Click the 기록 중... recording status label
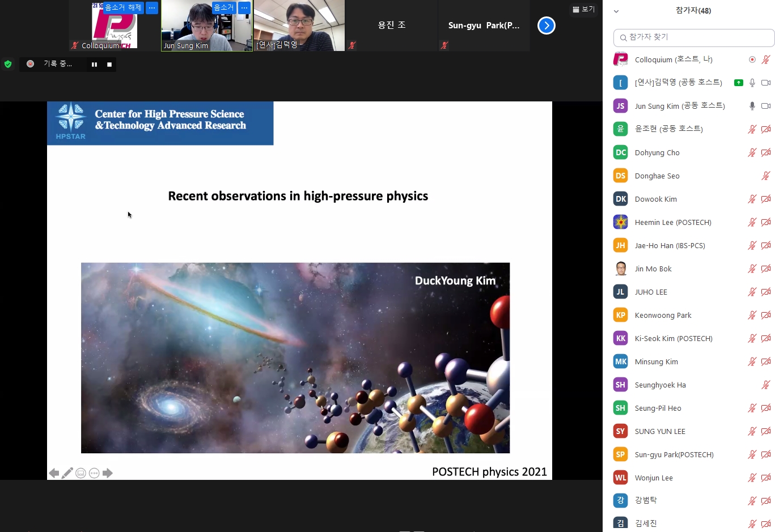The width and height of the screenshot is (775, 532). (58, 64)
